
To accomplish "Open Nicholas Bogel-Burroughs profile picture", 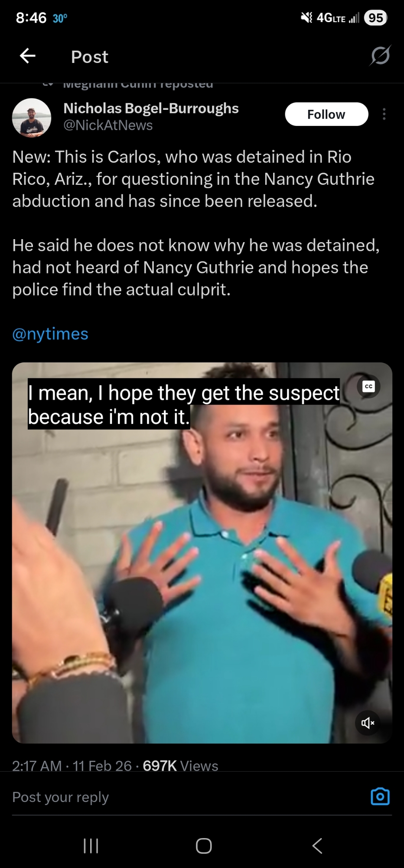I will click(x=32, y=118).
